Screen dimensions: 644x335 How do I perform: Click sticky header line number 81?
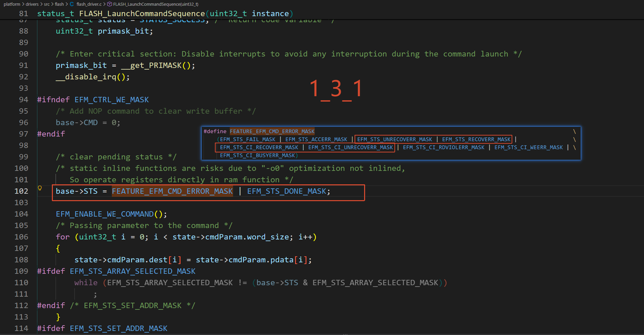23,13
